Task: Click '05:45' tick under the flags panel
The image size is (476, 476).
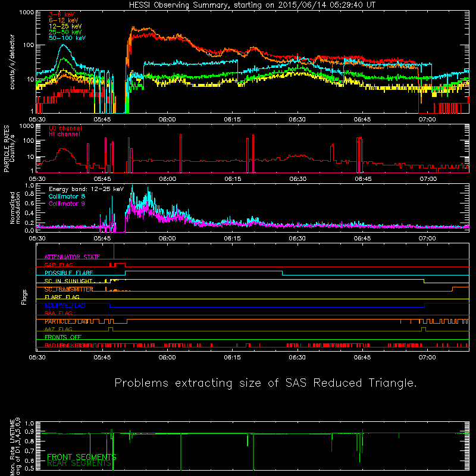Action: click(102, 358)
